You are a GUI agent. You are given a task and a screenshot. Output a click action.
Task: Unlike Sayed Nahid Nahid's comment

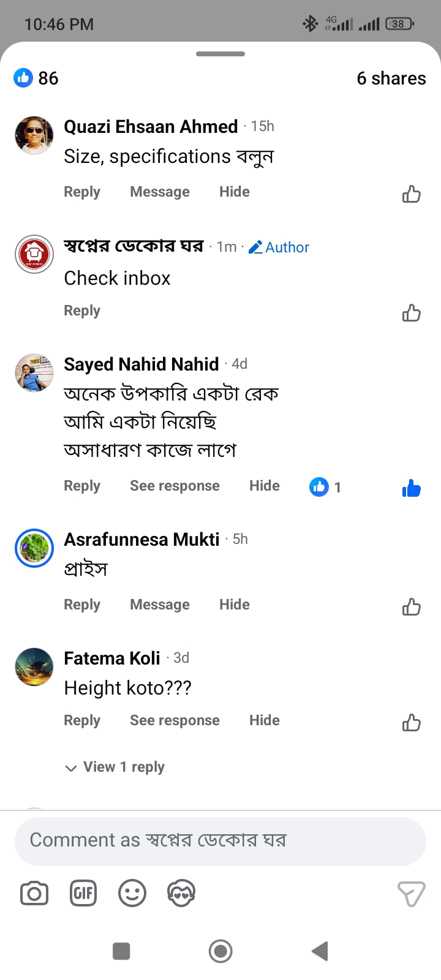coord(411,488)
